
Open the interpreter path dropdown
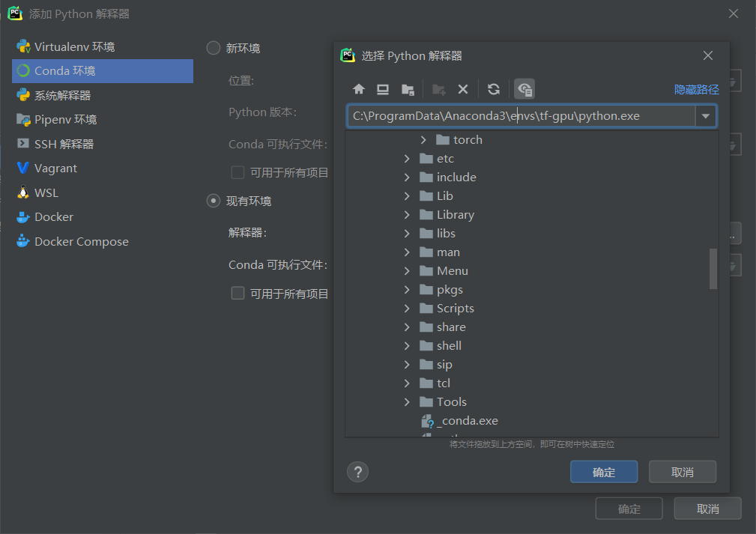click(707, 116)
